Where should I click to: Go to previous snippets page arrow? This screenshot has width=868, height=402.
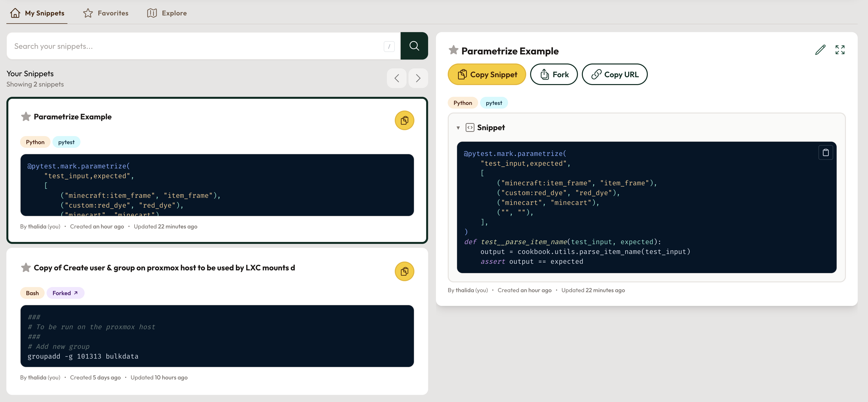click(x=396, y=78)
